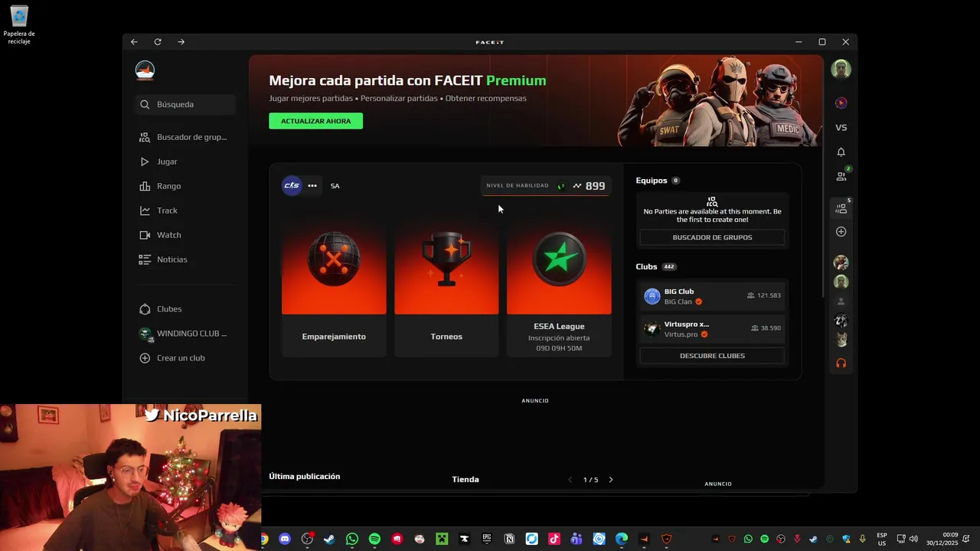Open the Virtuspro club entry
Screen dimensions: 980x551
tap(712, 329)
